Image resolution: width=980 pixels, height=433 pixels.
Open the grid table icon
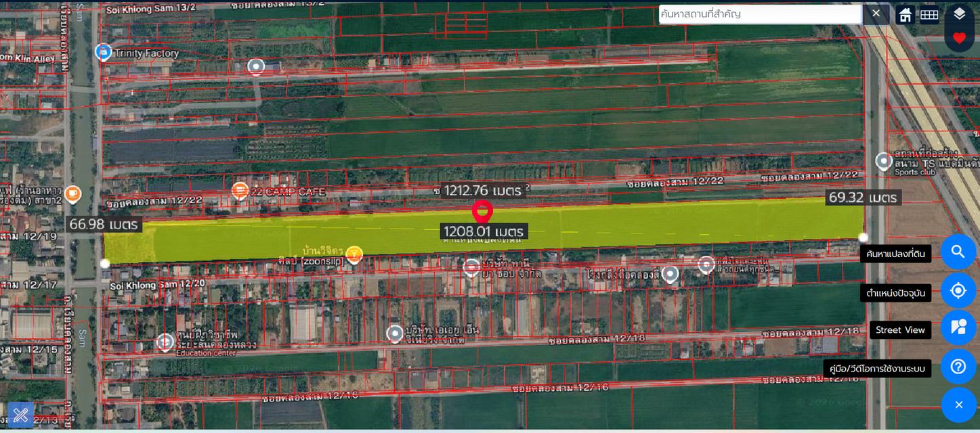929,14
